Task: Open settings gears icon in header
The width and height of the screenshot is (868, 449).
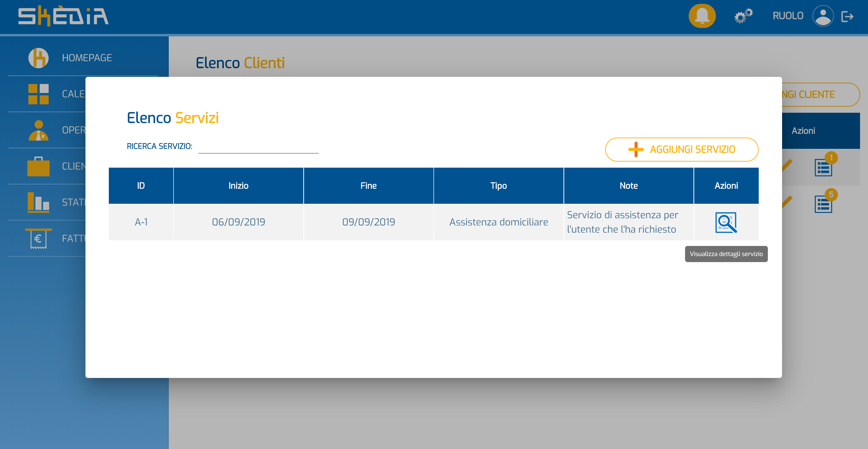Action: click(743, 16)
